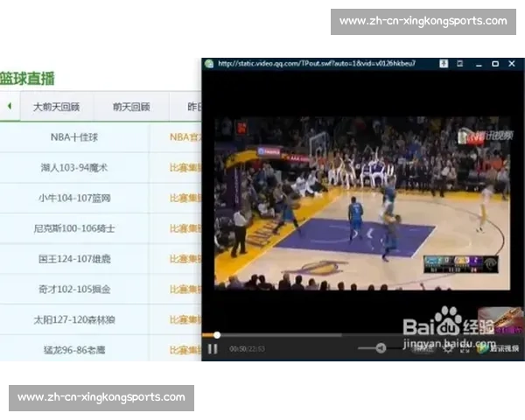Image resolution: width=525 pixels, height=420 pixels.
Task: Select the NBA十佳球 row
Action: point(74,137)
